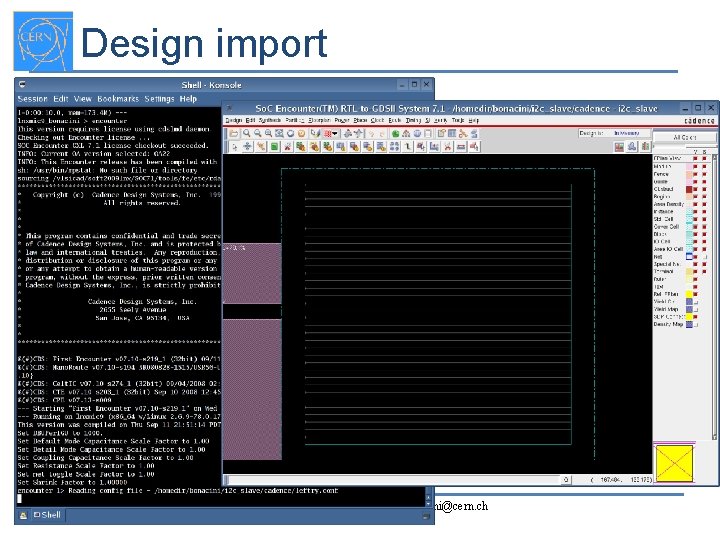Open the Clock menu
The image size is (720, 540).
tap(377, 120)
